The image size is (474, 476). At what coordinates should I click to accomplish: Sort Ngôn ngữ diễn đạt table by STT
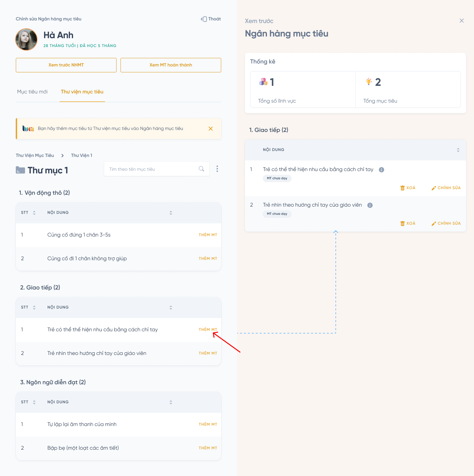point(34,402)
